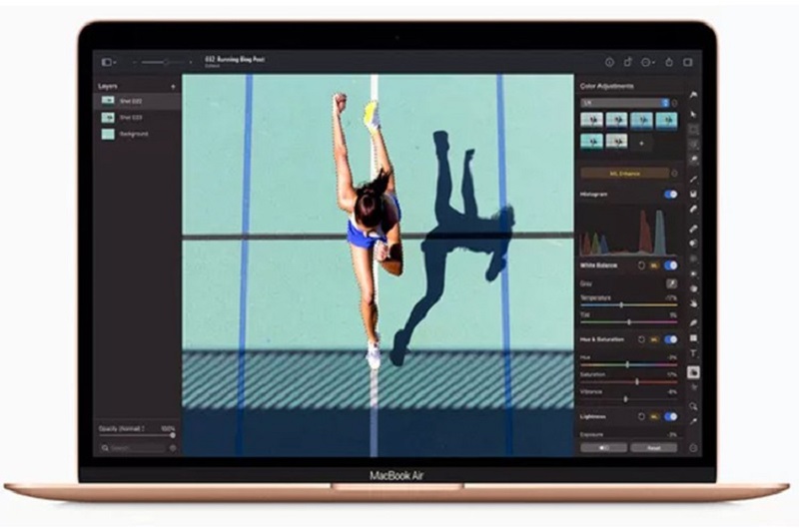This screenshot has width=799, height=532.
Task: Apply ML to Lightness
Action: [x=654, y=416]
